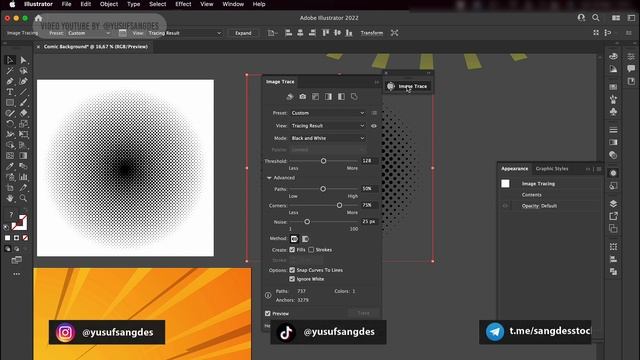Select the Paintbrush tool
Screen dimensions: 640x360
click(x=24, y=102)
